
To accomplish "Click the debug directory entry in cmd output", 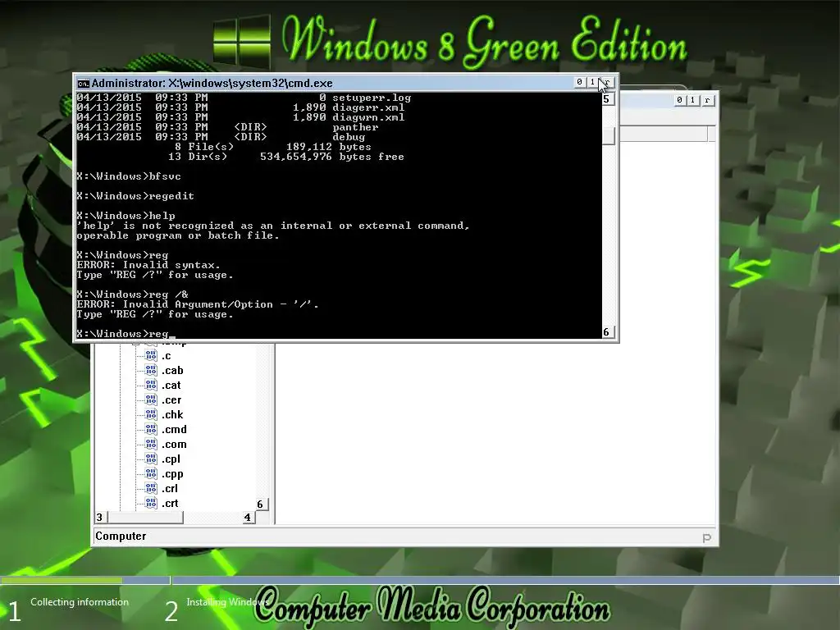I will [348, 137].
